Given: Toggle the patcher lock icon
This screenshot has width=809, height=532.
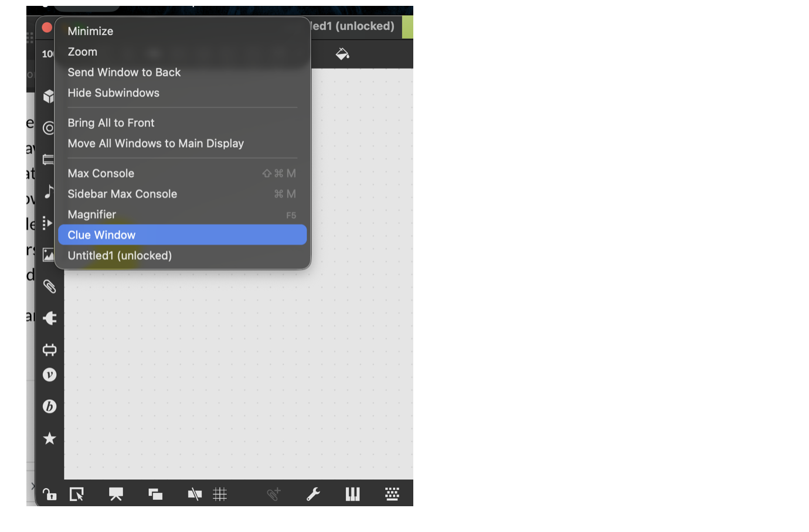Looking at the screenshot, I should 50,495.
